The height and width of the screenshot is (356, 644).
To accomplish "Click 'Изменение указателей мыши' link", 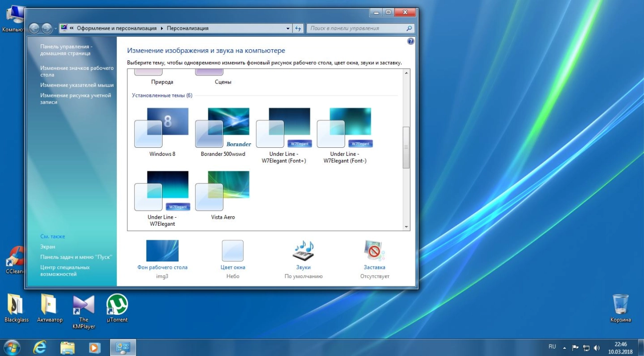I will (77, 85).
